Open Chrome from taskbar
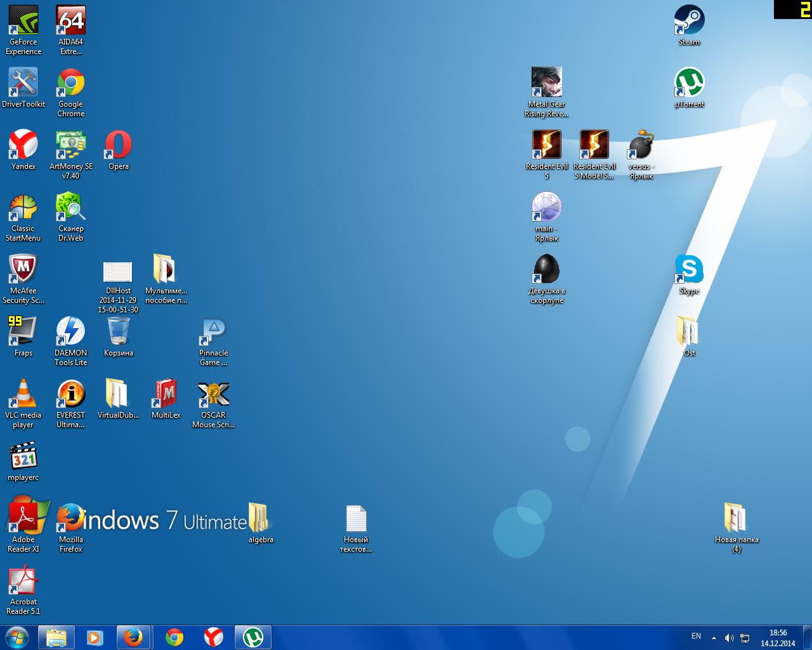 pos(174,637)
